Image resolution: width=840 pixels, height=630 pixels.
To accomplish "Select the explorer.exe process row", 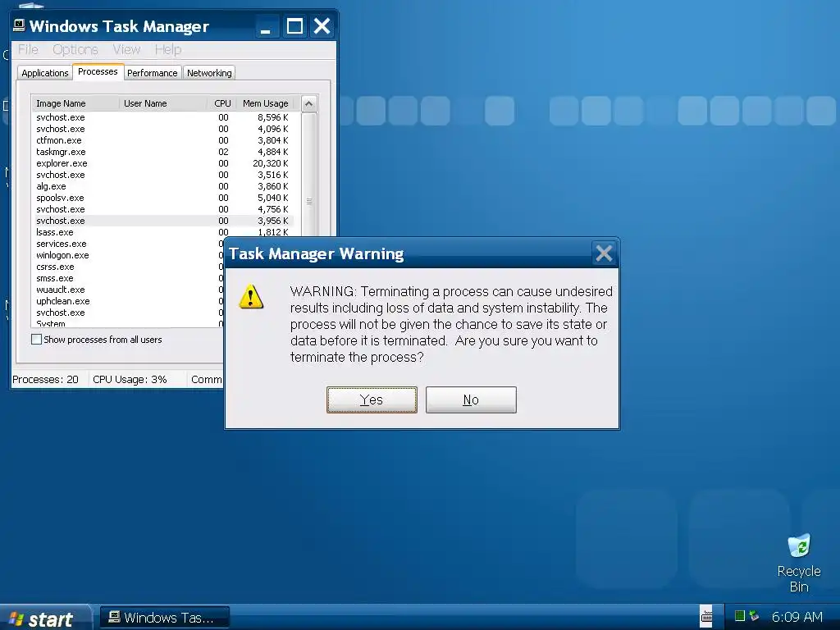I will [x=162, y=163].
